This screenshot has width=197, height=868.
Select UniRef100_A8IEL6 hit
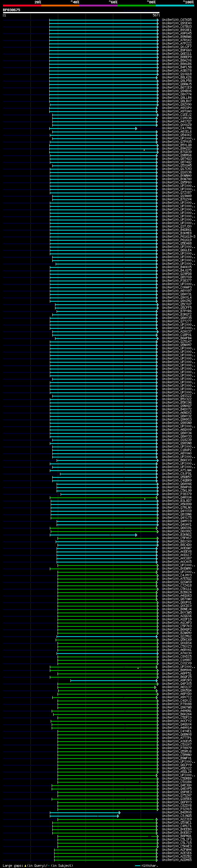(x=177, y=132)
